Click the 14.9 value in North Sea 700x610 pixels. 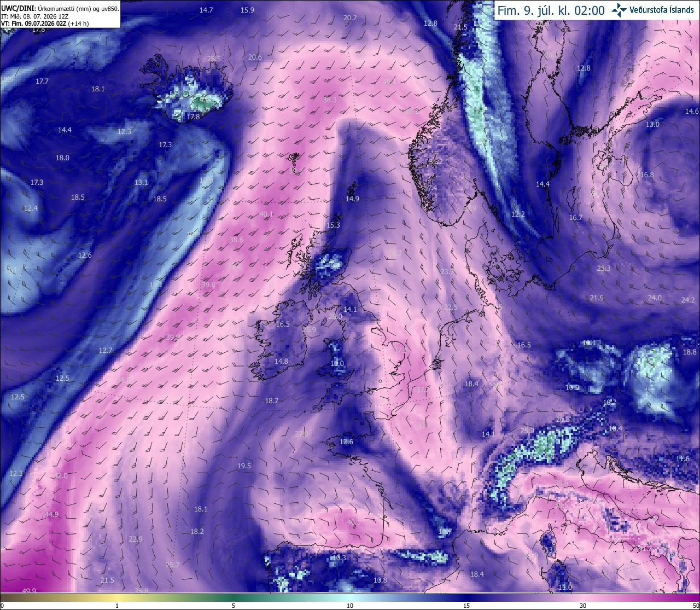(352, 199)
